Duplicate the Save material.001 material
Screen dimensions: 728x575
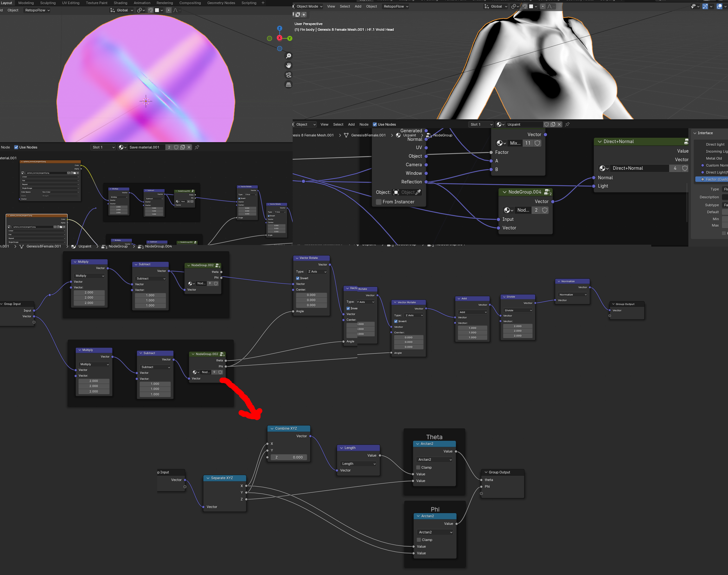(183, 147)
